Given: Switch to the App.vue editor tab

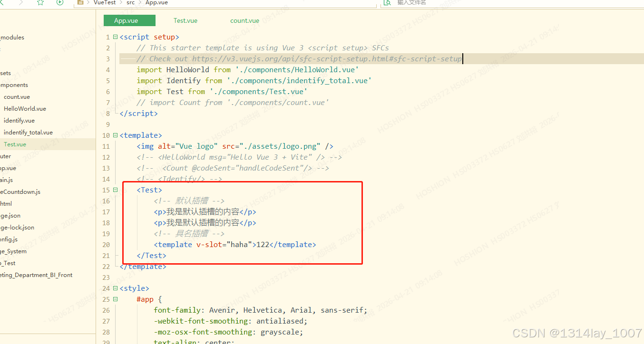Looking at the screenshot, I should coord(129,20).
